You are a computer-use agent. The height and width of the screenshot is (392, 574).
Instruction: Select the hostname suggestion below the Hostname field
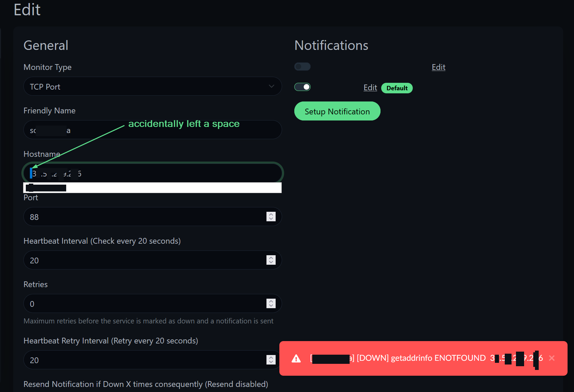pos(102,188)
